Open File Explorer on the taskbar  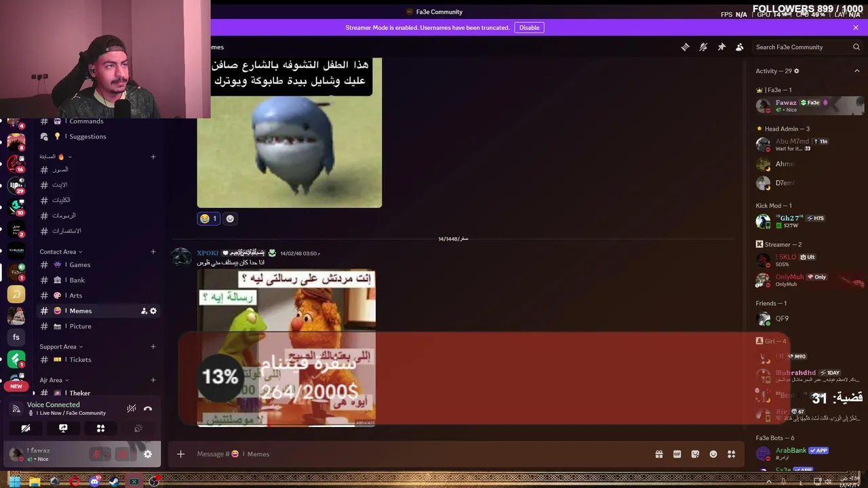[x=35, y=482]
